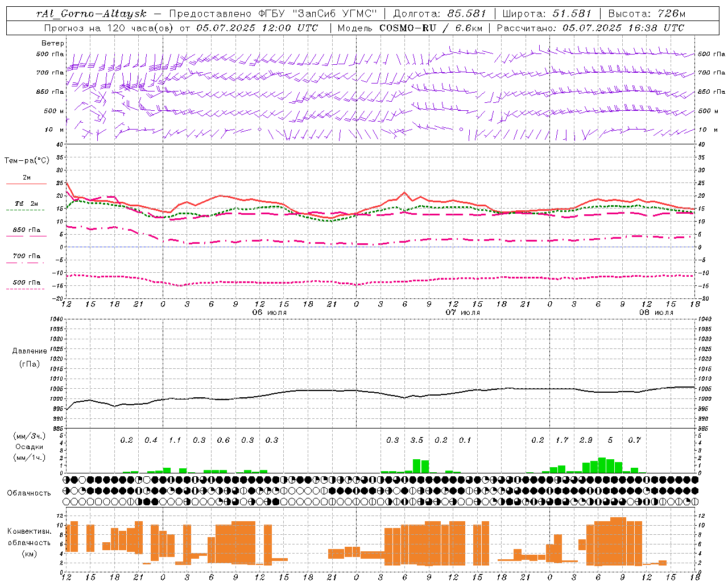Select the precipitation value "3.5"

pyautogui.click(x=417, y=440)
